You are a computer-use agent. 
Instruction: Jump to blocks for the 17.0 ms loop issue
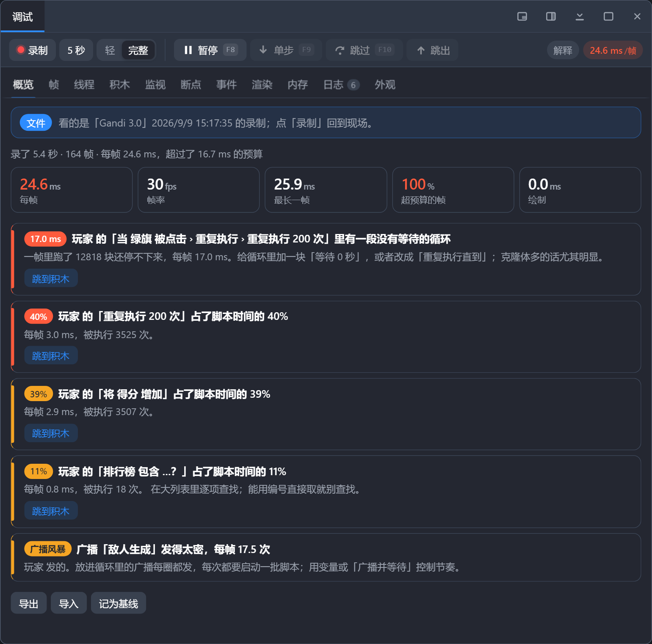[x=51, y=278]
